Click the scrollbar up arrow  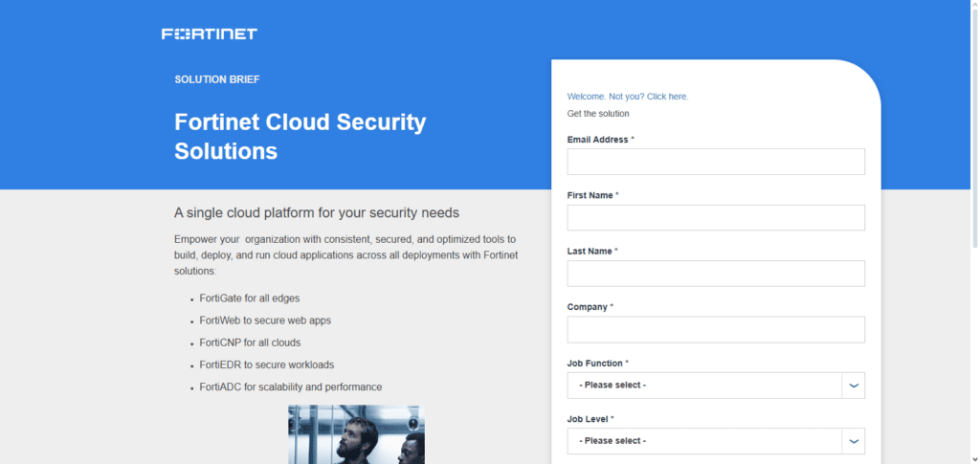(974, 5)
